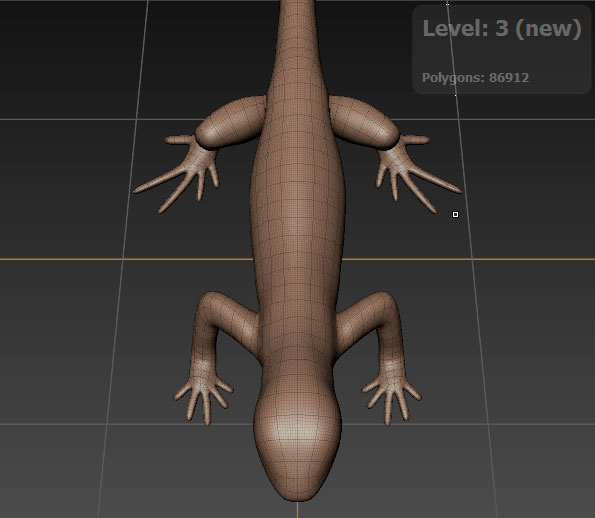Select the left-side front leg elbow bend
The width and height of the screenshot is (595, 518).
click(x=211, y=304)
